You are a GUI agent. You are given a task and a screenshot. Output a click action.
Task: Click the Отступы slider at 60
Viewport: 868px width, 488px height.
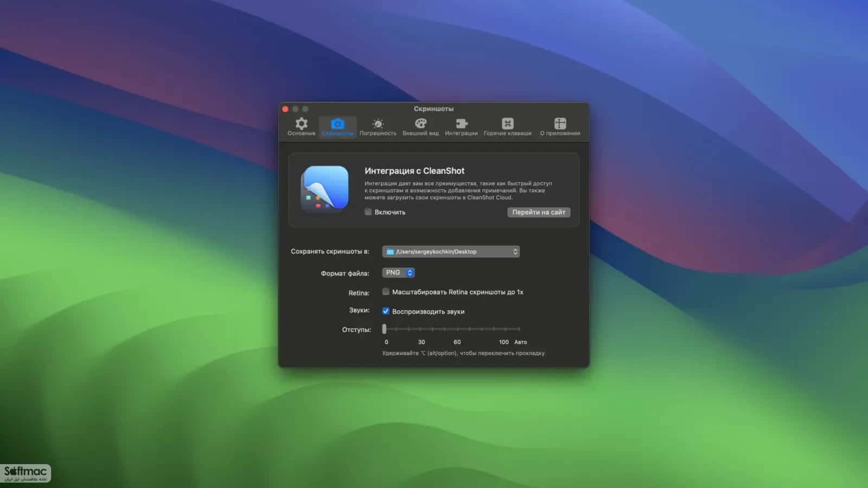pos(457,329)
